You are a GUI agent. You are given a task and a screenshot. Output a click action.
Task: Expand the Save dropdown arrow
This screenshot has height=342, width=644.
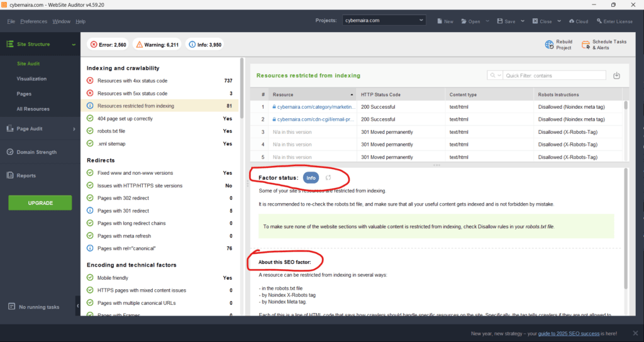pos(523,21)
